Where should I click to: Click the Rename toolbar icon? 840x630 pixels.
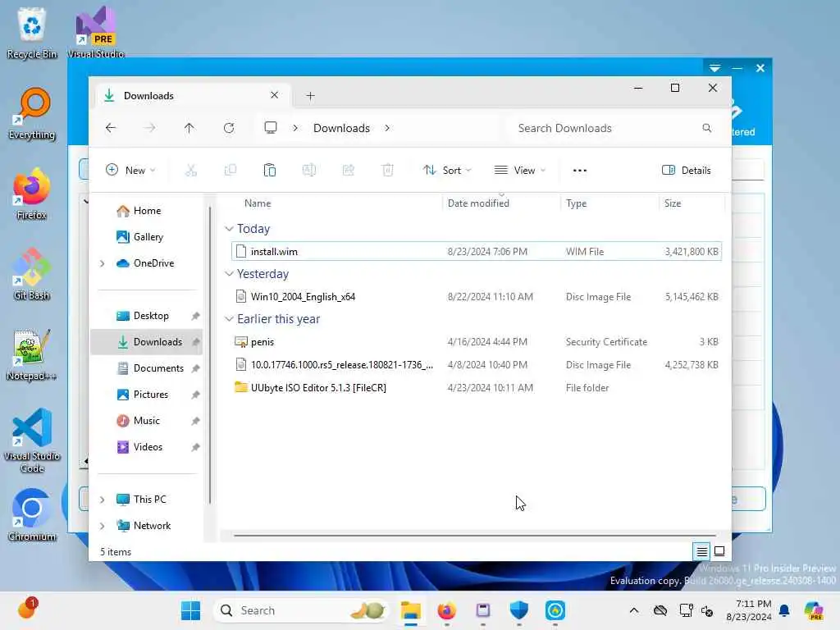pos(309,171)
